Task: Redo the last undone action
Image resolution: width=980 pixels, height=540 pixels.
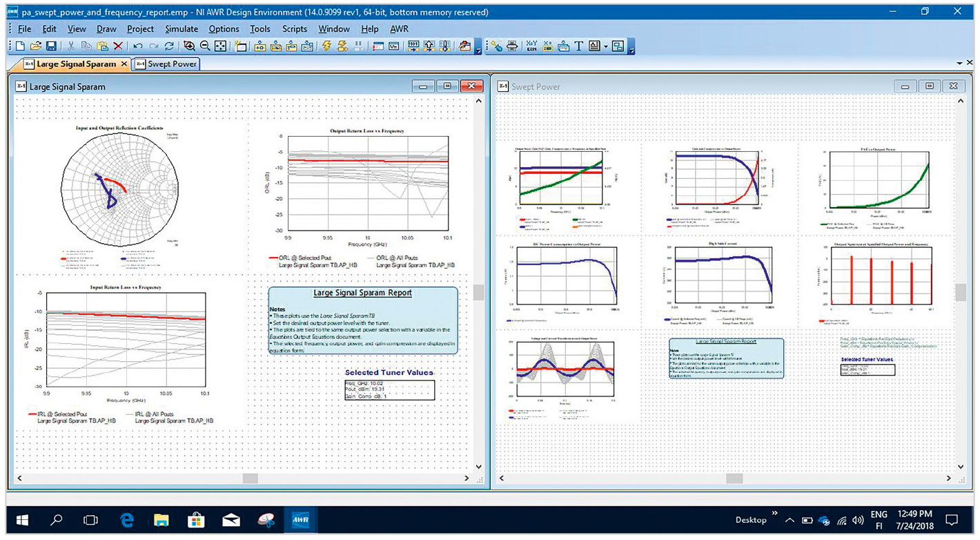Action: tap(153, 46)
